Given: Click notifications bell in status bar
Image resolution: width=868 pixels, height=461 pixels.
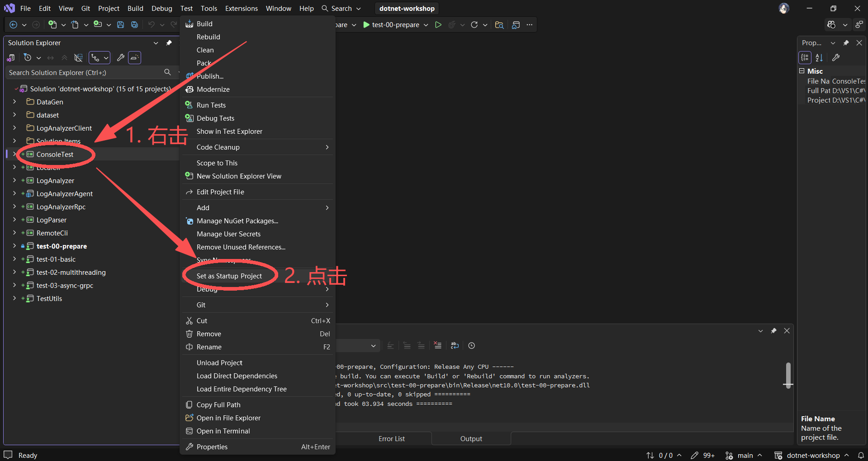Looking at the screenshot, I should tap(861, 455).
